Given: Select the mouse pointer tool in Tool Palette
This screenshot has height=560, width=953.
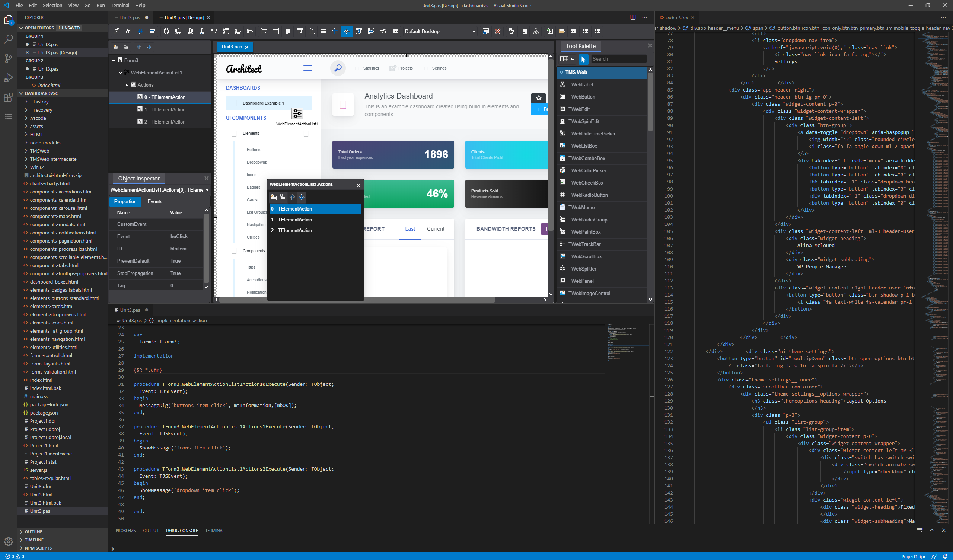Looking at the screenshot, I should pos(583,60).
